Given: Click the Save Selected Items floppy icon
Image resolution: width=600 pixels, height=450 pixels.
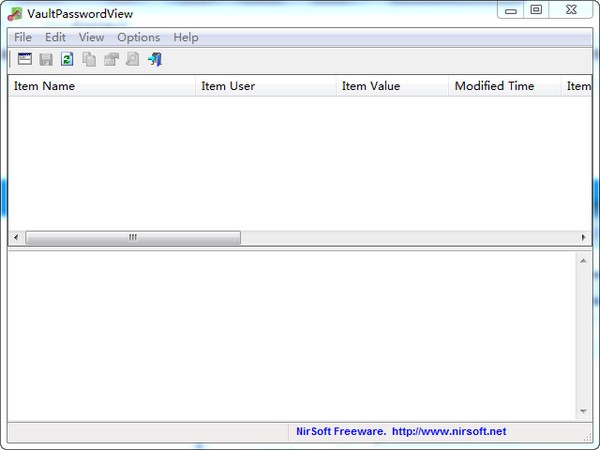Looking at the screenshot, I should (46, 60).
